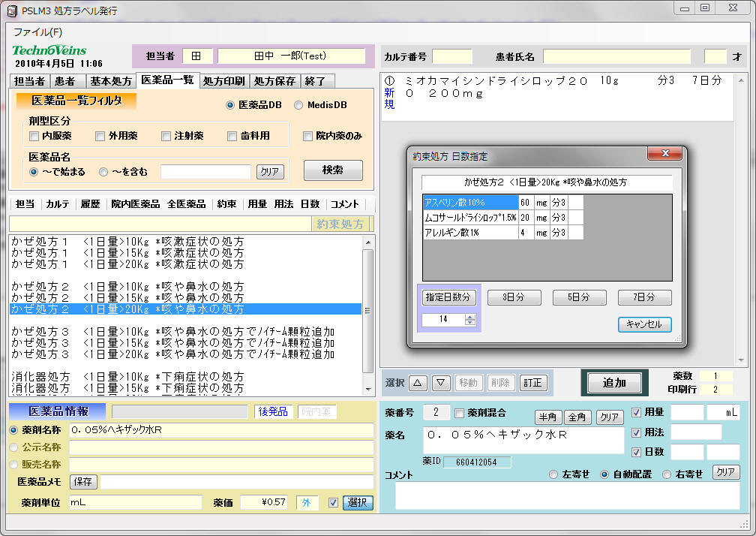Image resolution: width=756 pixels, height=536 pixels.
Task: Clear the drug name with クリア beside 全角
Action: 610,417
